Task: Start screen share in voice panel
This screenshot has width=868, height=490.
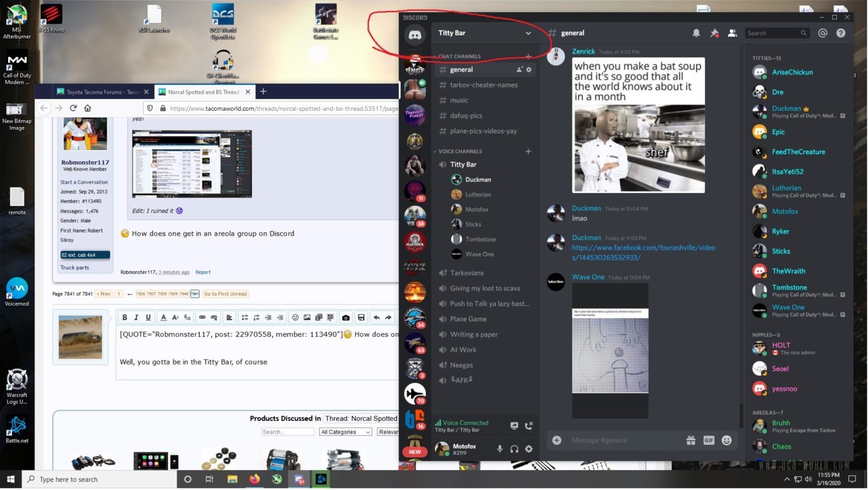Action: tap(514, 425)
